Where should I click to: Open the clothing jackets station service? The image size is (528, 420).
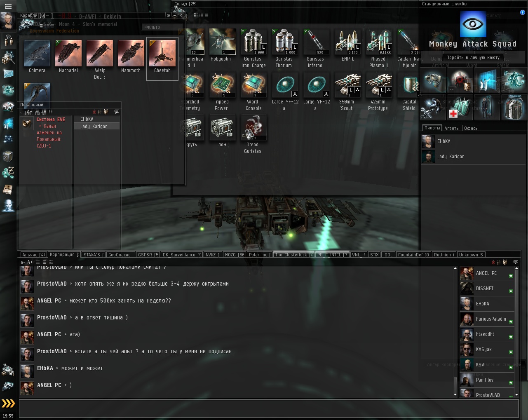[514, 107]
